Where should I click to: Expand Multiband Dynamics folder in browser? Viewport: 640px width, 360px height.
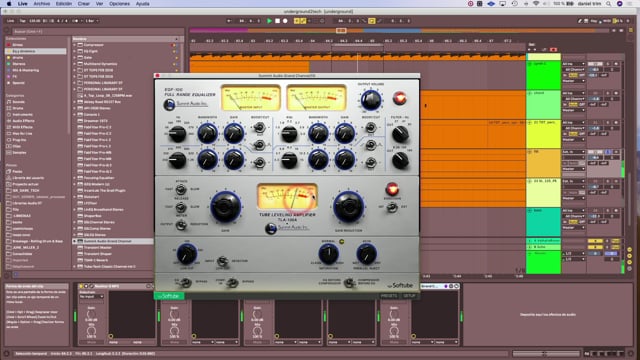(75, 64)
